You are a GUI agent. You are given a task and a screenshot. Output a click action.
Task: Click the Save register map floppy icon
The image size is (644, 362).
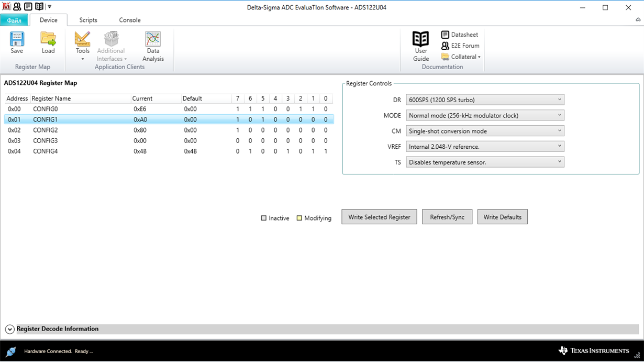(17, 39)
